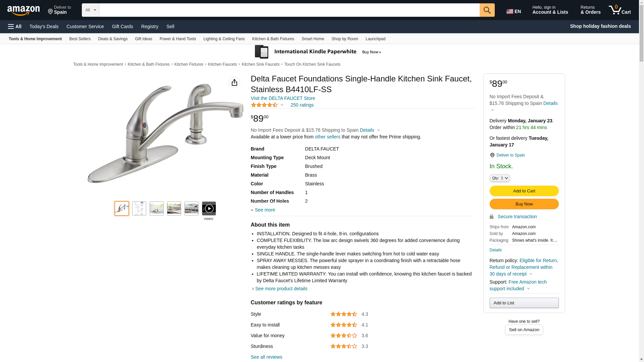
Task: Click the Add to Cart button
Action: click(x=524, y=191)
